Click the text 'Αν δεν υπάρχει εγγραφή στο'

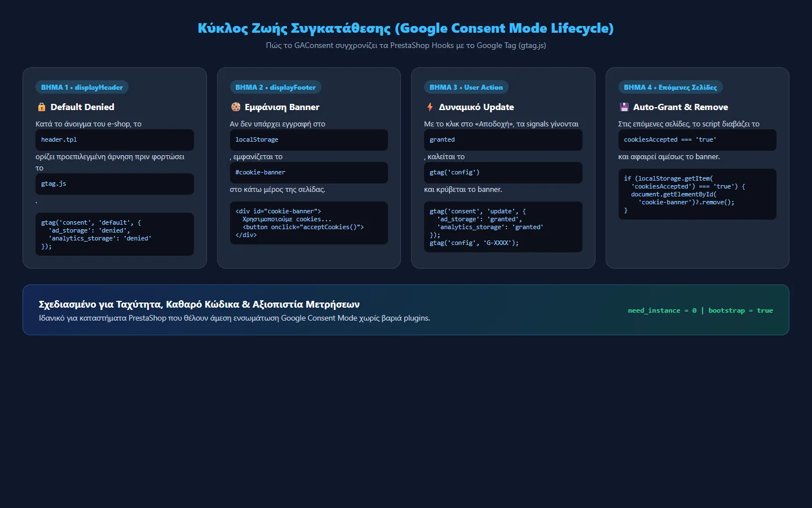[277, 124]
